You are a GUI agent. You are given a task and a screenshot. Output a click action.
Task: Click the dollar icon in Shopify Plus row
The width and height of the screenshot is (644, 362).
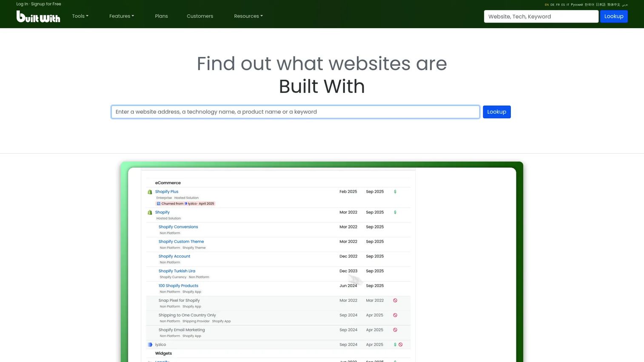(395, 192)
